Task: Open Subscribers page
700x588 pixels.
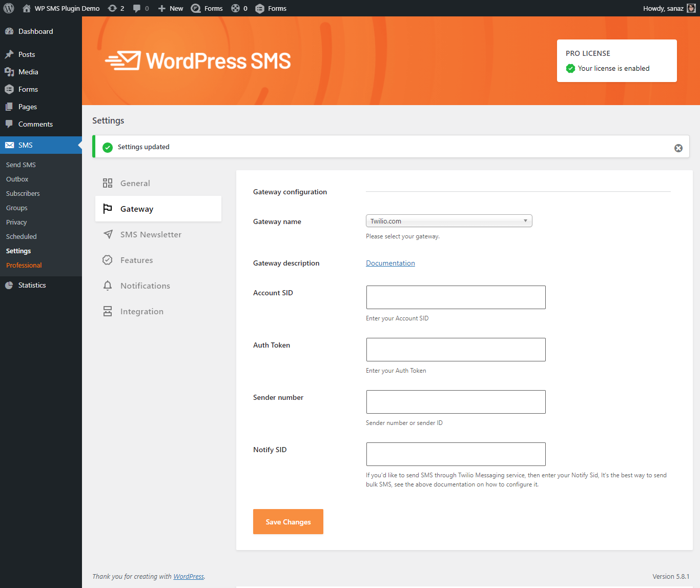Action: coord(23,193)
